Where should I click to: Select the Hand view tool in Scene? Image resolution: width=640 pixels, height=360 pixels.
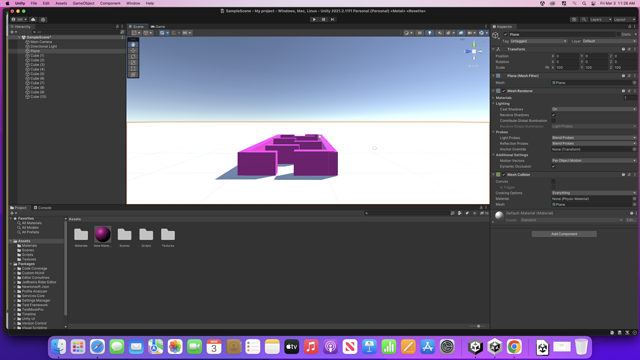point(133,44)
